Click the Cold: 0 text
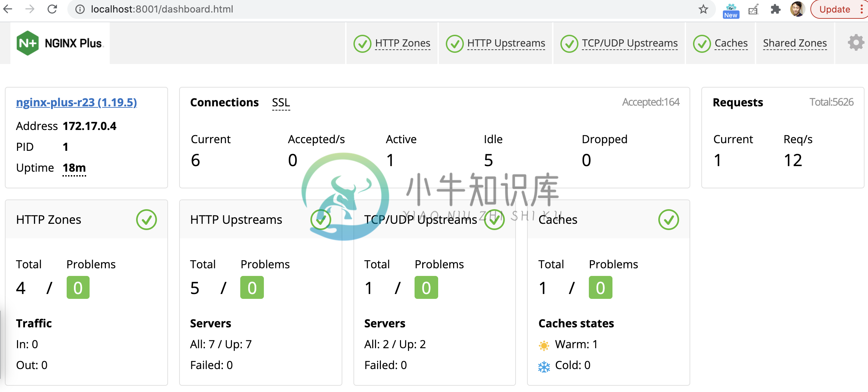Image resolution: width=868 pixels, height=392 pixels. [573, 365]
